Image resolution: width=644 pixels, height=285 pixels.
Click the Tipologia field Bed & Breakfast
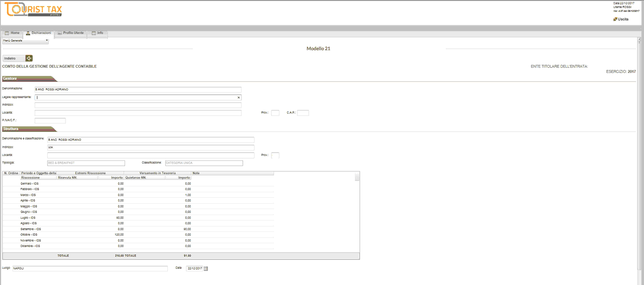coord(86,163)
